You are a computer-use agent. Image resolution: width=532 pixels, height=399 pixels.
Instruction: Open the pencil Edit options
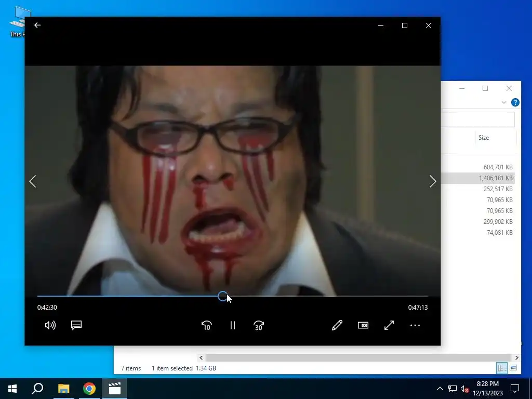(x=337, y=325)
